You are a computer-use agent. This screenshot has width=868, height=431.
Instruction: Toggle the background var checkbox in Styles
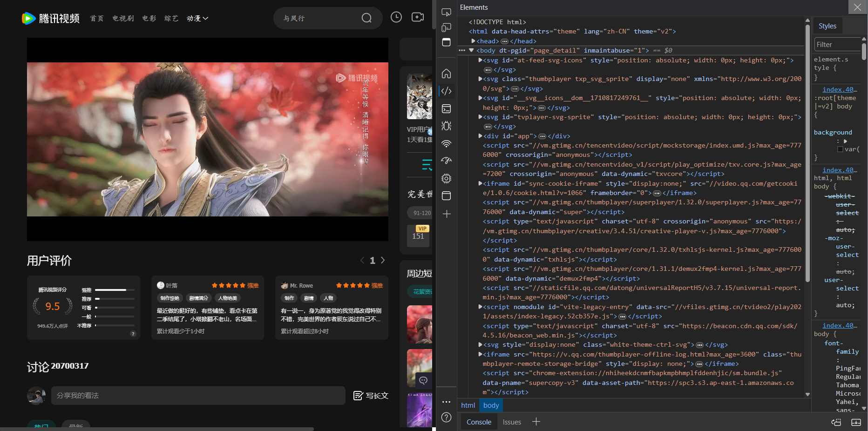[x=840, y=149]
